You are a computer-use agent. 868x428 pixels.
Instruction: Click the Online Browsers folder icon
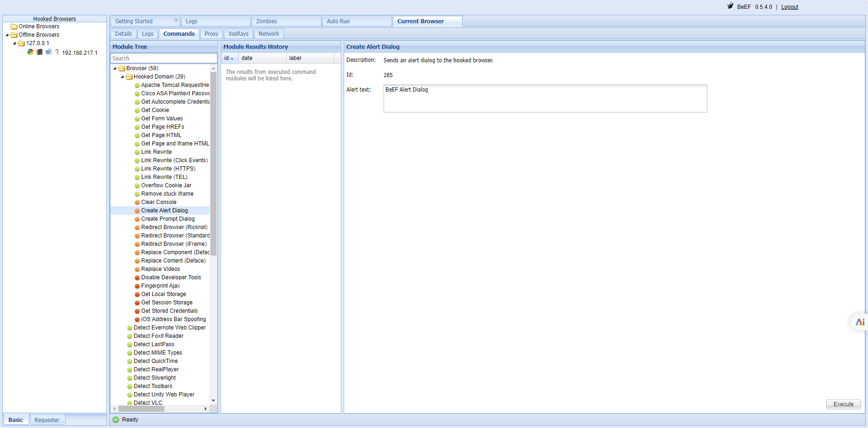[14, 26]
